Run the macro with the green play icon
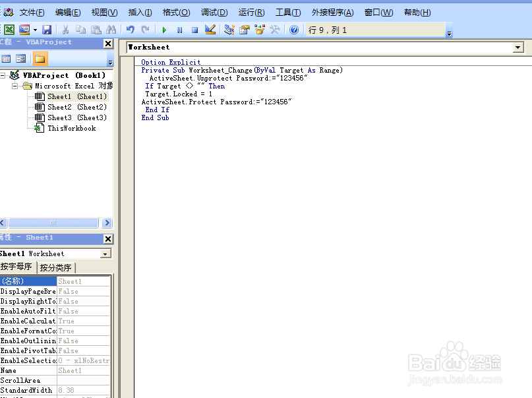This screenshot has height=398, width=532. [x=165, y=30]
